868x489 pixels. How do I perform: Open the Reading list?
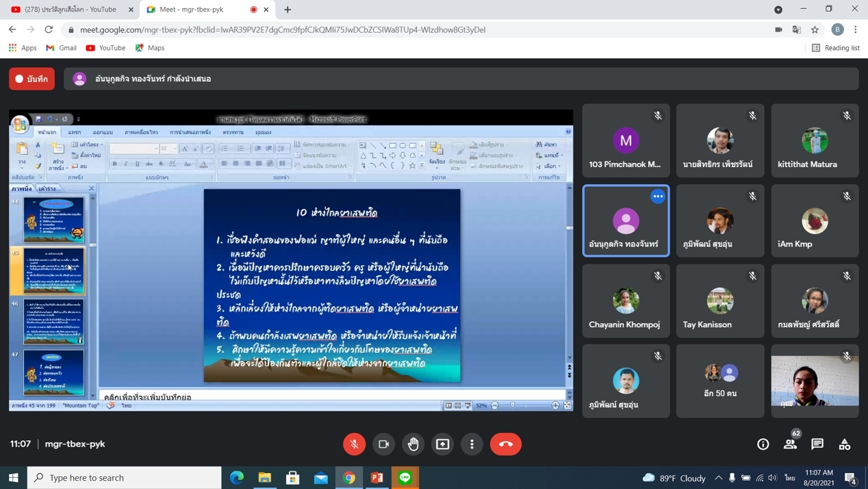(x=835, y=48)
